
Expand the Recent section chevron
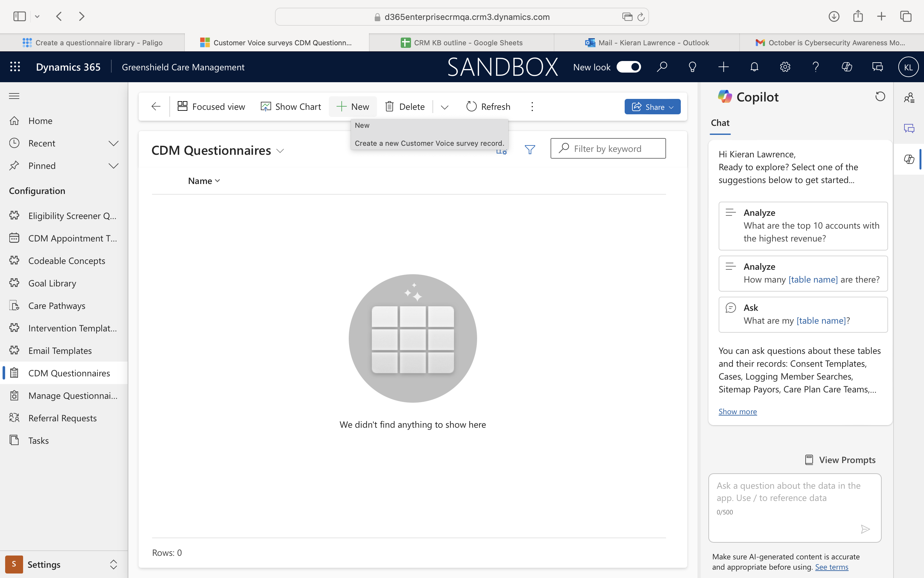[x=113, y=143]
